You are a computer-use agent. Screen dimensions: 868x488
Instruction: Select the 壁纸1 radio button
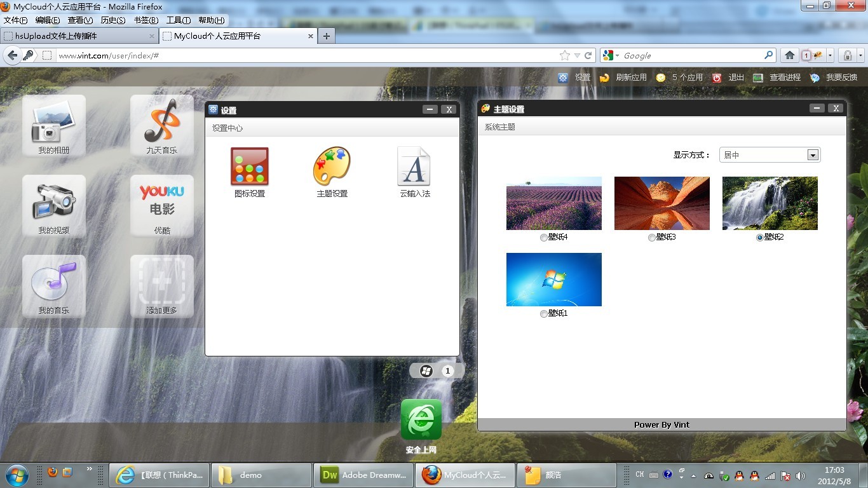tap(543, 314)
